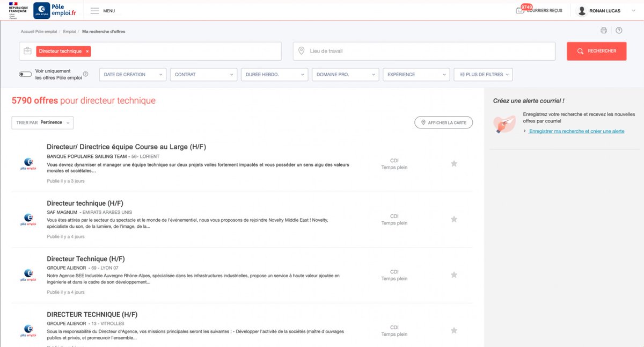Click the MENU label in header
The width and height of the screenshot is (644, 347).
tap(109, 11)
